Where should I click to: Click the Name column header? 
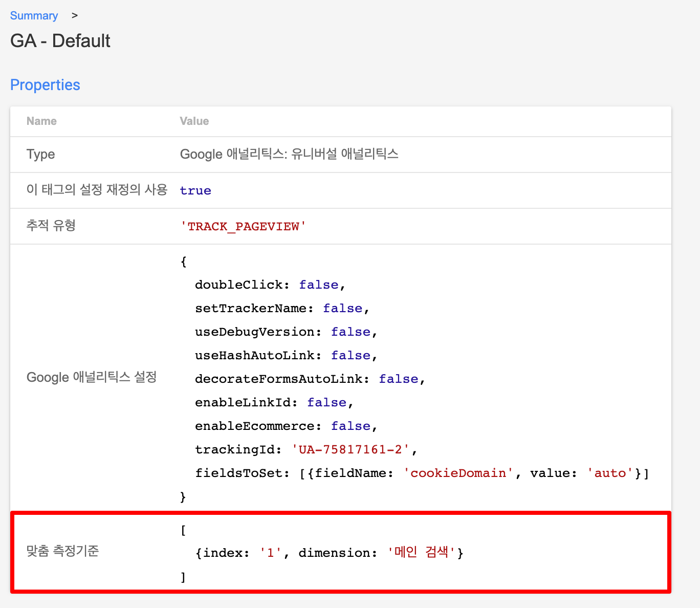41,121
